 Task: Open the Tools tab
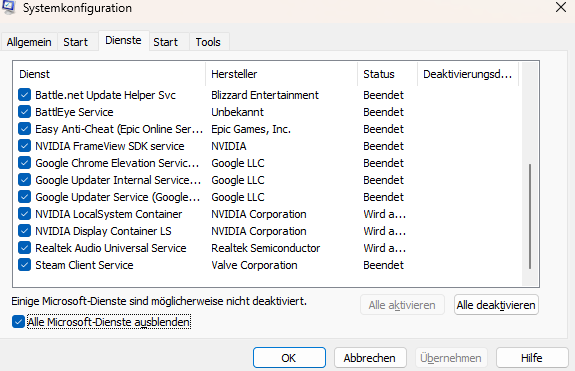click(x=208, y=42)
